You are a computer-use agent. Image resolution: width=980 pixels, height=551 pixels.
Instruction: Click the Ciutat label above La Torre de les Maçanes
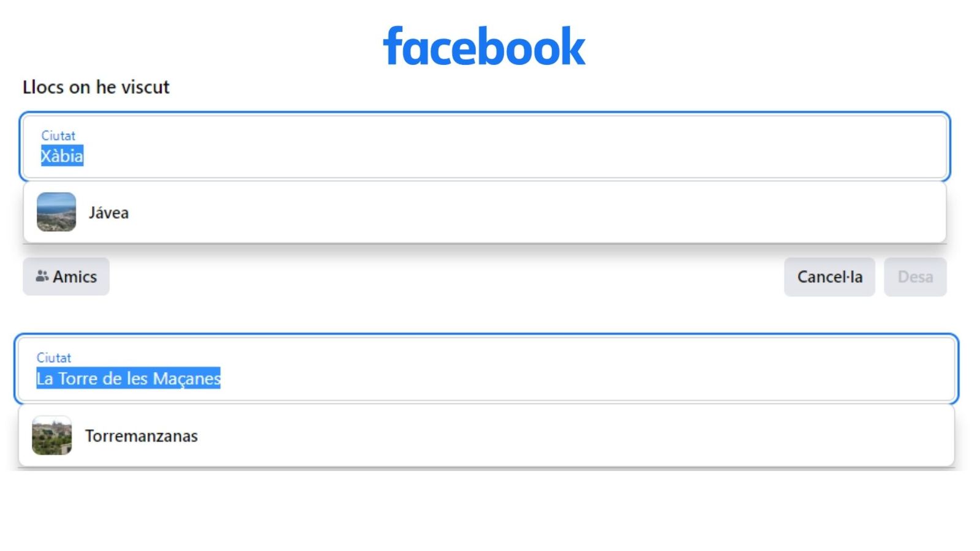(x=54, y=358)
